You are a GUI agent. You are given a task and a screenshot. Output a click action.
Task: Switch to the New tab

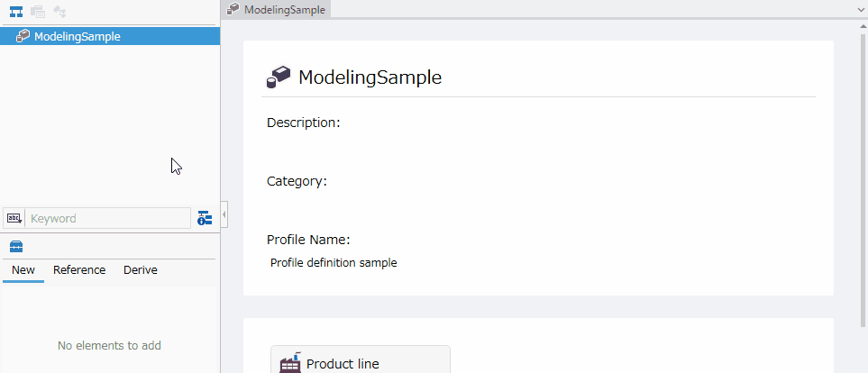23,270
